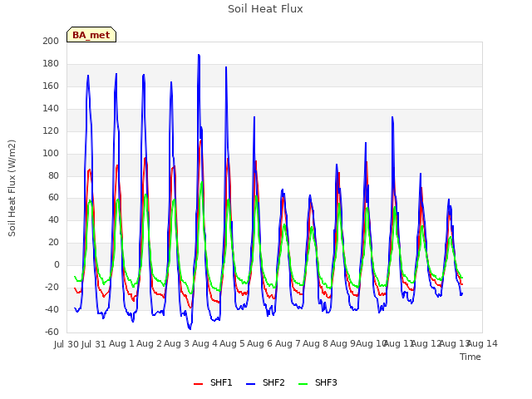Click the Aug 14 x-axis label

pos(482,343)
